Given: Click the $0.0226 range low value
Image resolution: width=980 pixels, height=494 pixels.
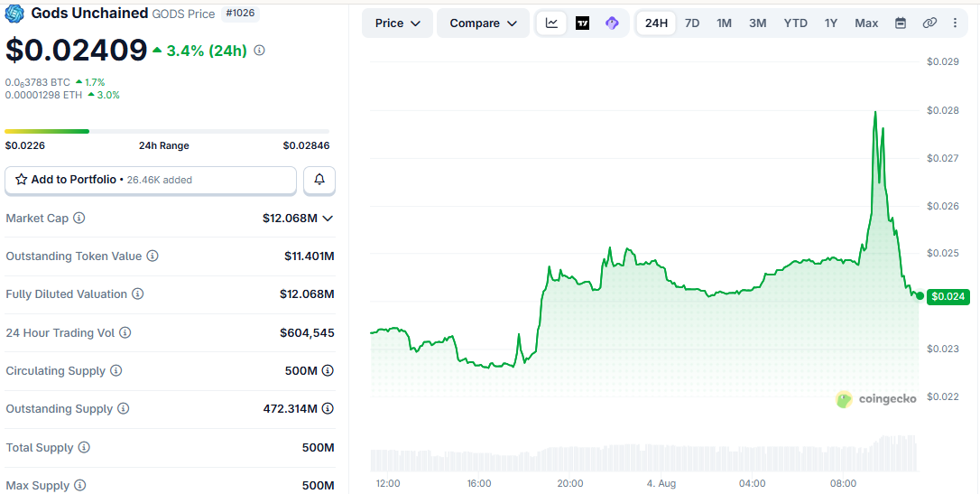Looking at the screenshot, I should coord(25,145).
